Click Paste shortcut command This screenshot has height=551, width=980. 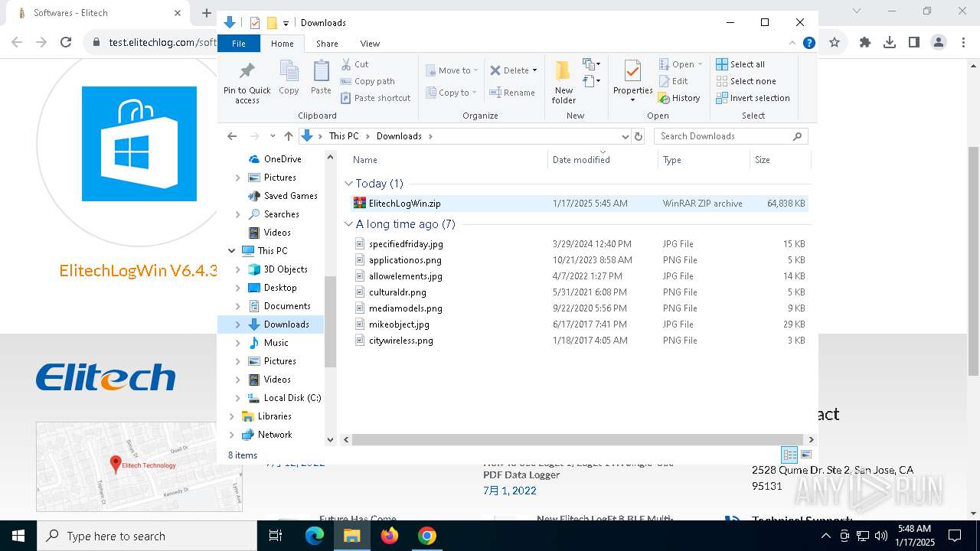[375, 98]
